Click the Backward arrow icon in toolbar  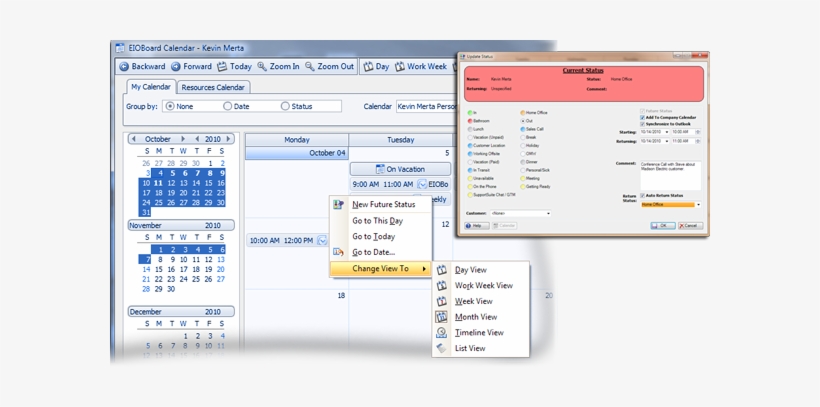124,66
